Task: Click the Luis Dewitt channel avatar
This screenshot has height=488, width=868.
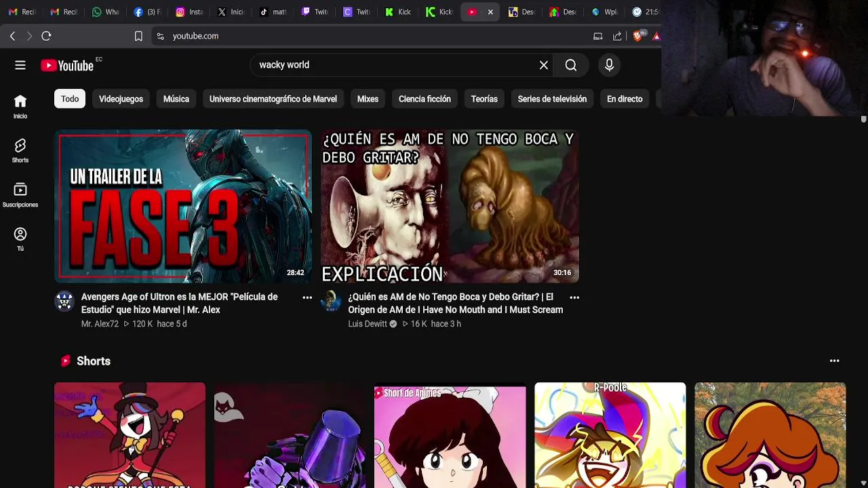Action: [x=331, y=301]
